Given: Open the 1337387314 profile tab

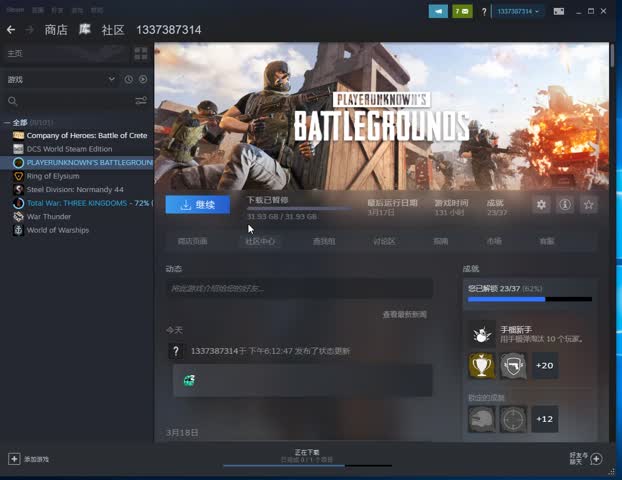Looking at the screenshot, I should [169, 30].
